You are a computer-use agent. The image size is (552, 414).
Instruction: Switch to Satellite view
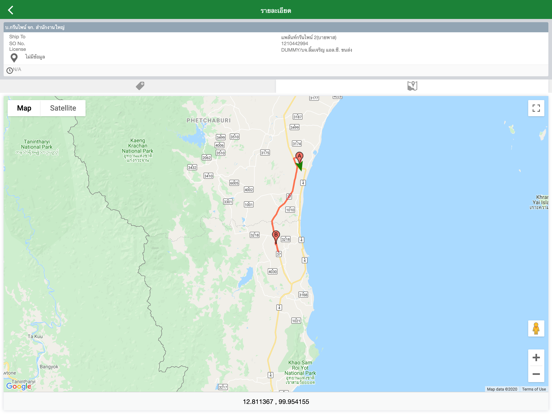tap(63, 108)
